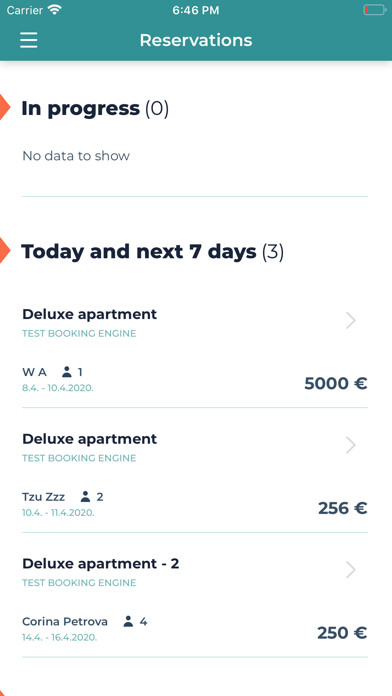Tap the guest icon next to Corina Petrova
The width and height of the screenshot is (392, 696).
[x=128, y=621]
